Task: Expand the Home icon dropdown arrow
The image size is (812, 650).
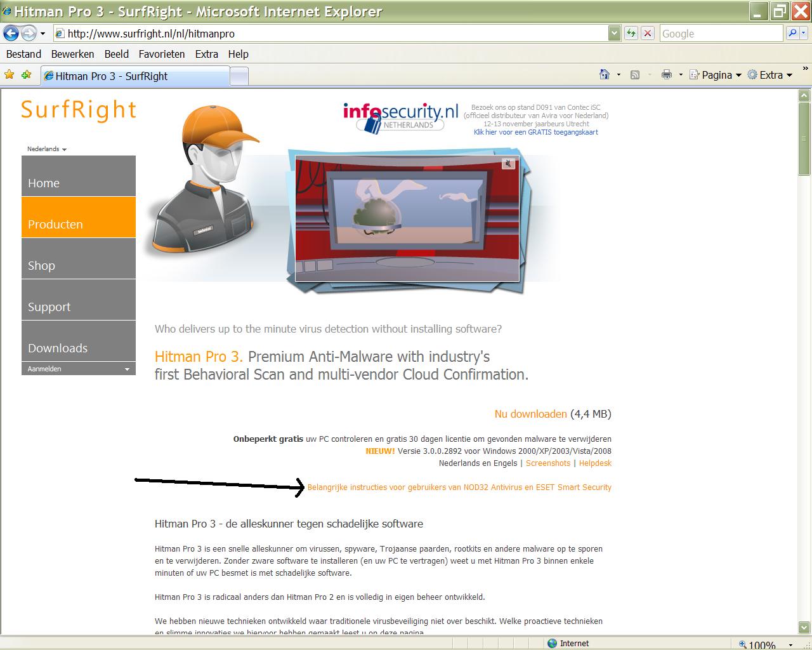Action: tap(619, 75)
